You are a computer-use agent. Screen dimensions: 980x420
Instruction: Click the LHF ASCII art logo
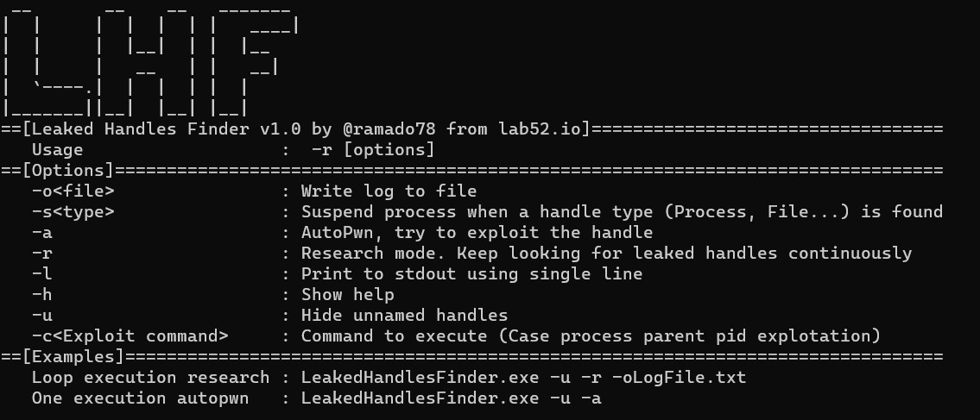click(150, 60)
